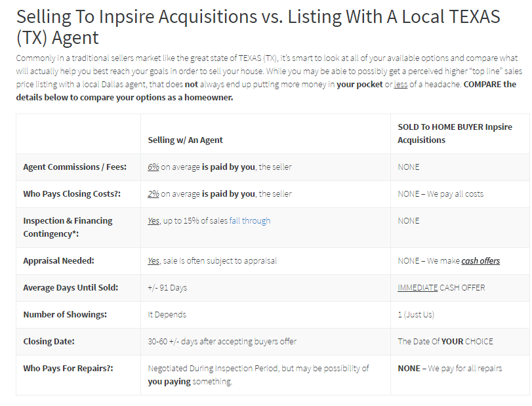Click the underlined "2%" closing costs text
The height and width of the screenshot is (406, 532).
coord(153,194)
